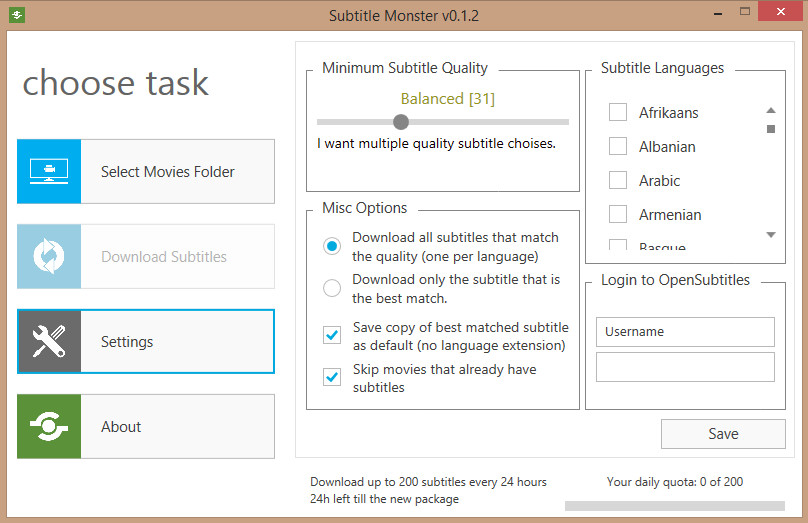
Task: Tick the Armenian language checkbox
Action: (618, 214)
